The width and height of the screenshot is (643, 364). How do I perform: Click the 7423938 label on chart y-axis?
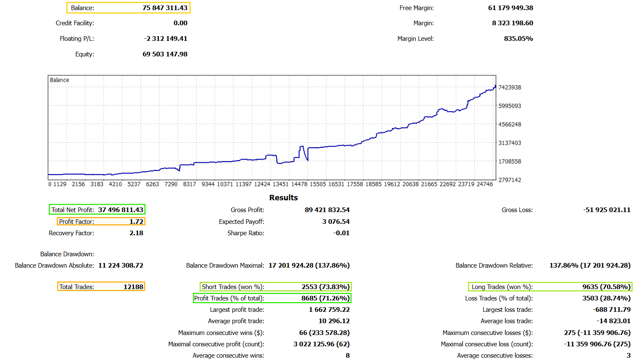pos(509,88)
